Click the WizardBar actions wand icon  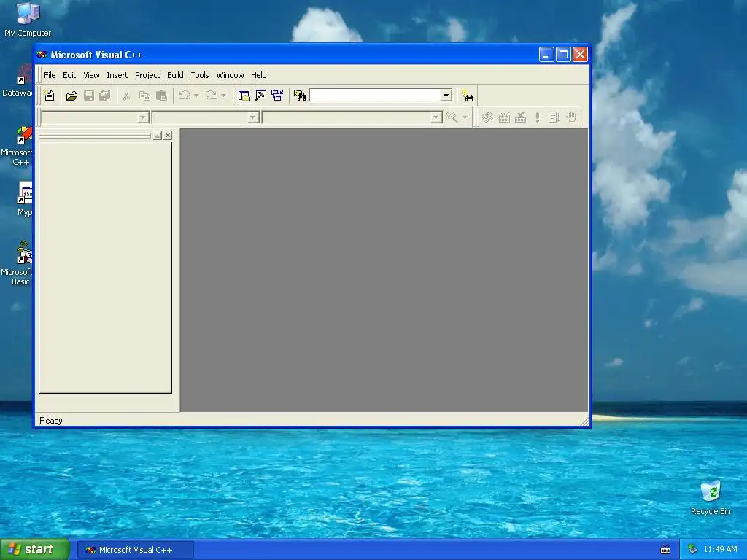[452, 117]
